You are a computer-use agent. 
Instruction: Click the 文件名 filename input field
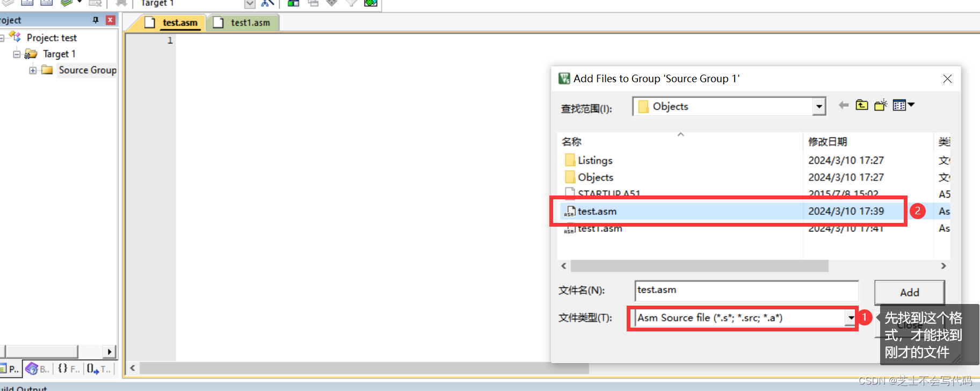[x=746, y=290]
